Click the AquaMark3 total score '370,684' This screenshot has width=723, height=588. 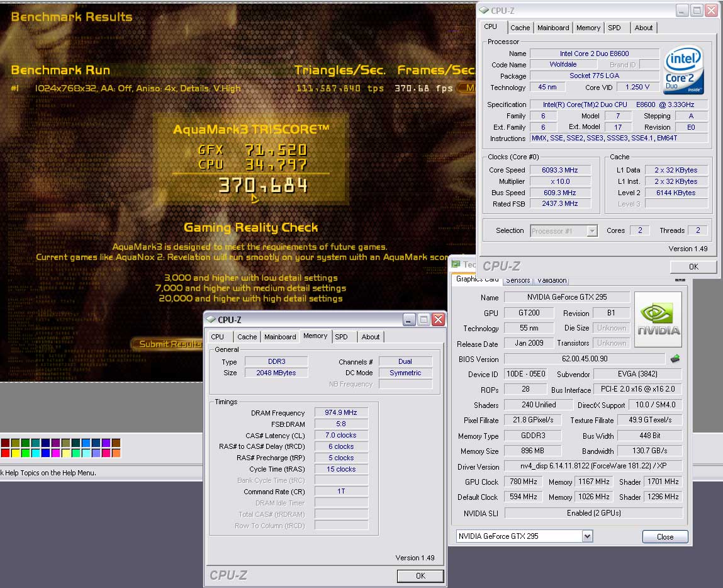(x=263, y=185)
